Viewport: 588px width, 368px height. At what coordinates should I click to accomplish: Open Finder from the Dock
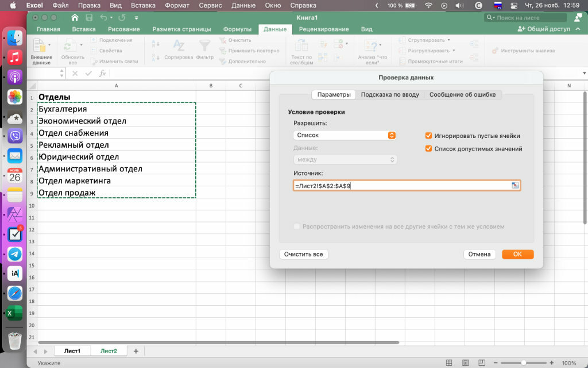[15, 38]
